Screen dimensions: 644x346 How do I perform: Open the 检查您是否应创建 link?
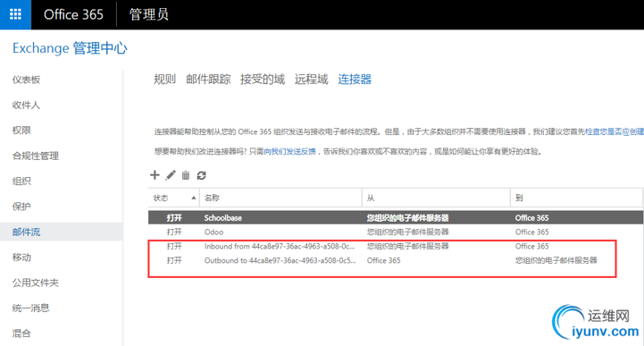pyautogui.click(x=615, y=132)
